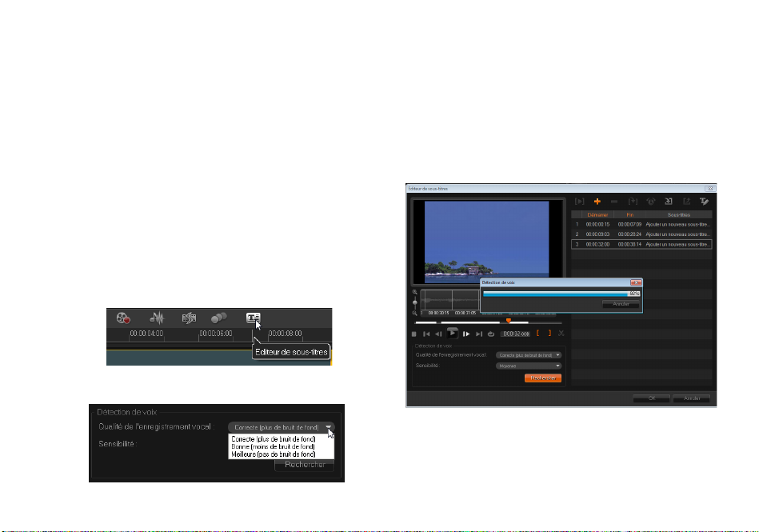The width and height of the screenshot is (759, 532).
Task: Add a new subtitle with orange plus icon
Action: 597,201
